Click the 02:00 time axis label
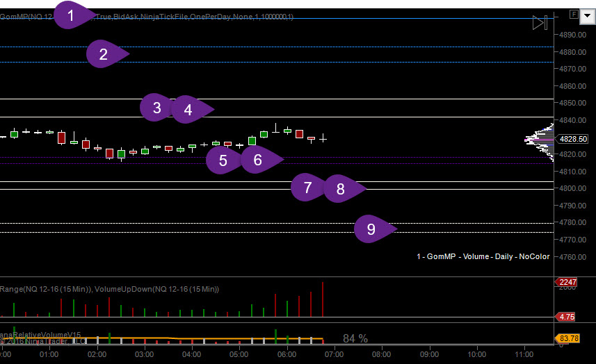The image size is (596, 364). click(97, 354)
